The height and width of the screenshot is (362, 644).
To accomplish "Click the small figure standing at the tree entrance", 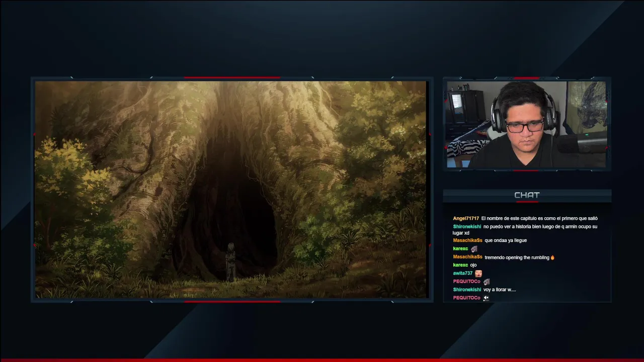I will coord(230,261).
